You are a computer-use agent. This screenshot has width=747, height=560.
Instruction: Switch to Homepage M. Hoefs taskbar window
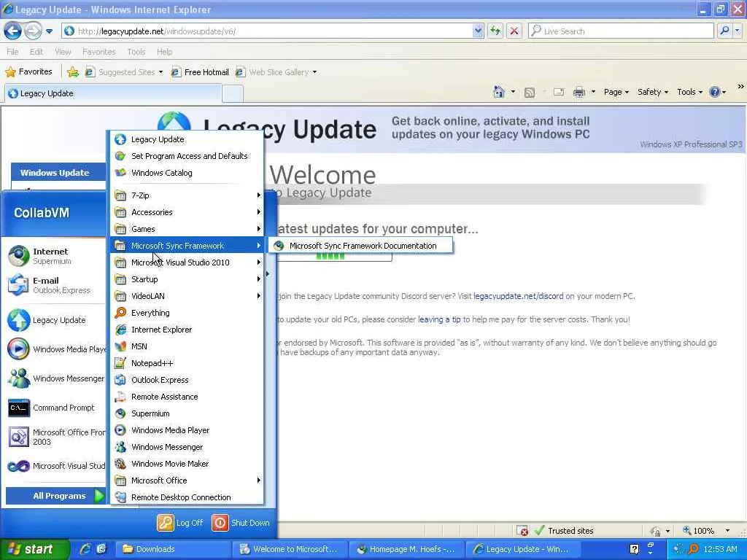(x=406, y=549)
